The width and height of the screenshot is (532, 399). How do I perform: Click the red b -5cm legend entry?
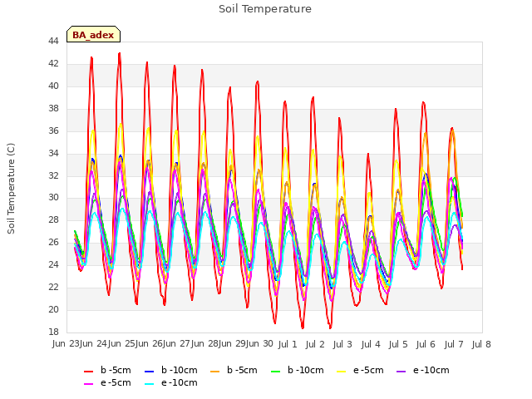(107, 370)
